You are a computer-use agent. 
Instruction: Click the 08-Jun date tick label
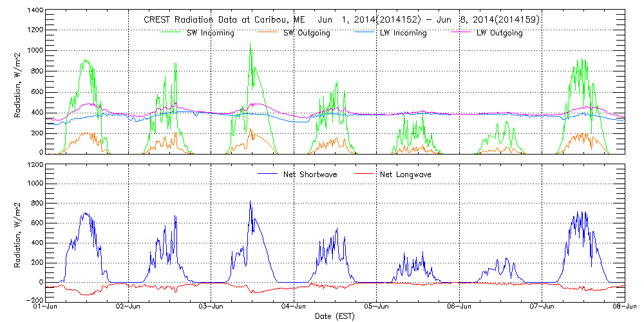point(623,307)
